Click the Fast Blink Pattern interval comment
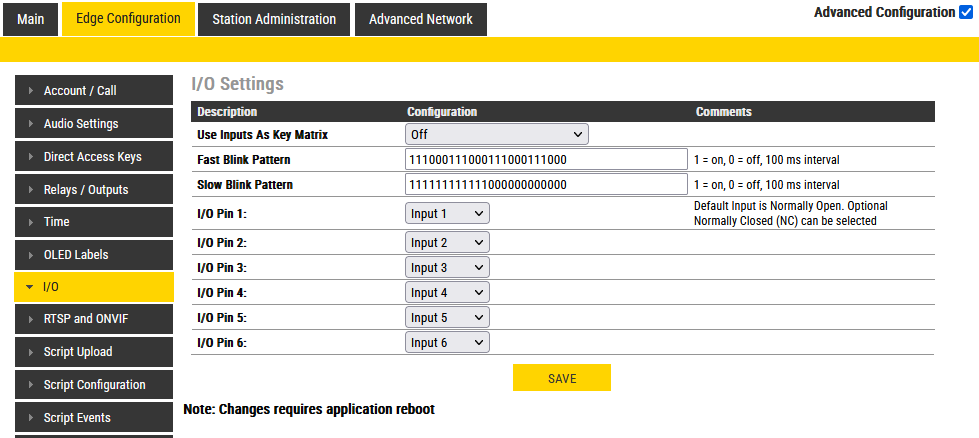Image resolution: width=979 pixels, height=438 pixels. point(767,160)
